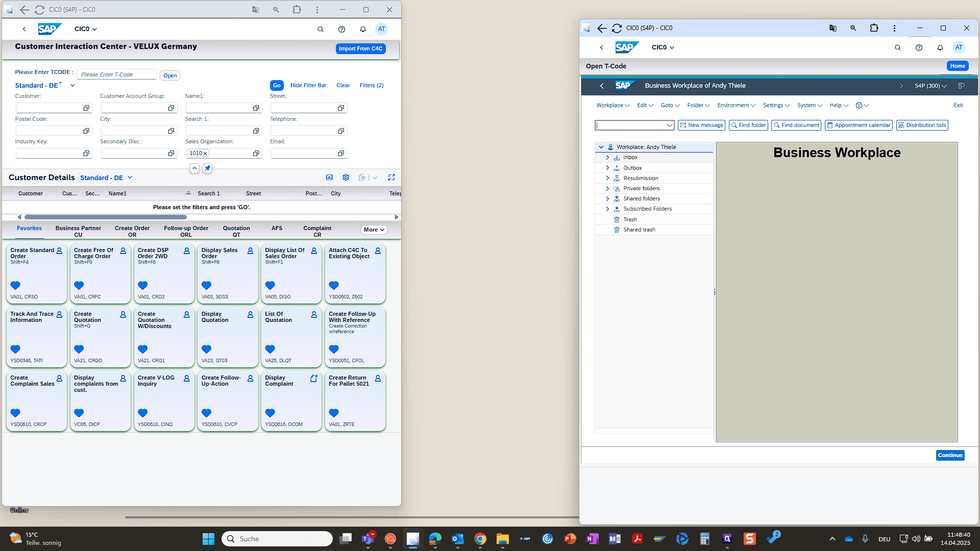
Task: Click the Continue button
Action: pyautogui.click(x=950, y=456)
